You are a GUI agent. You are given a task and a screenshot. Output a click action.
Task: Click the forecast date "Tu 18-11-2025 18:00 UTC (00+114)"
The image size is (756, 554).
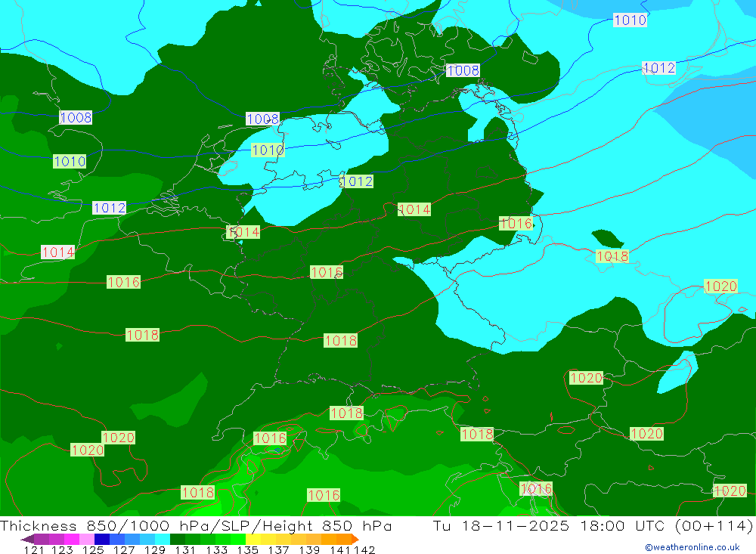click(593, 525)
